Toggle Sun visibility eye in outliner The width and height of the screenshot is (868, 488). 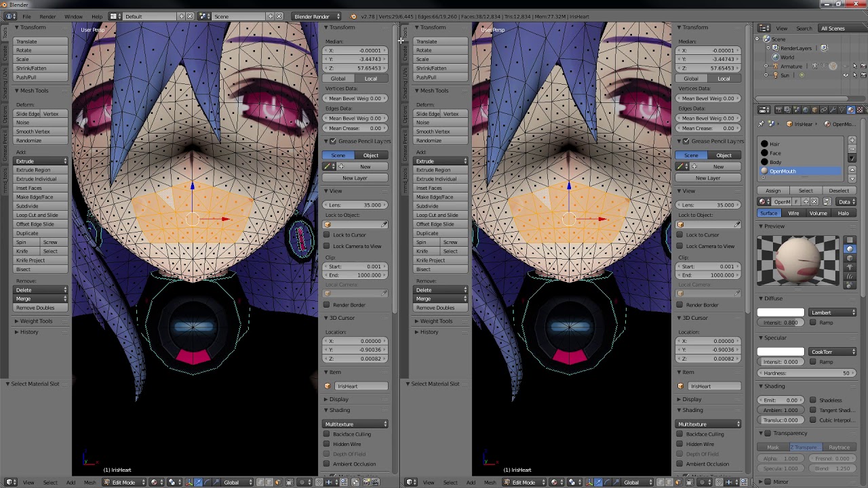pos(845,75)
